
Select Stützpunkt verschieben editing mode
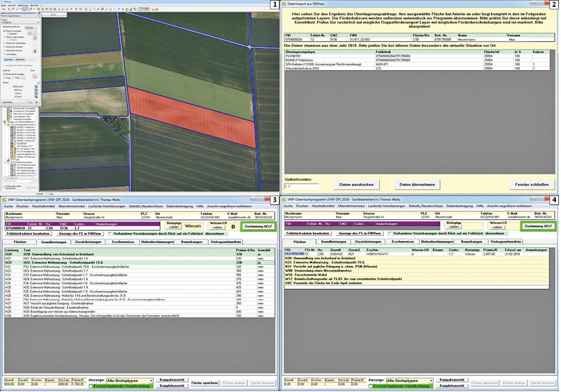4,43
